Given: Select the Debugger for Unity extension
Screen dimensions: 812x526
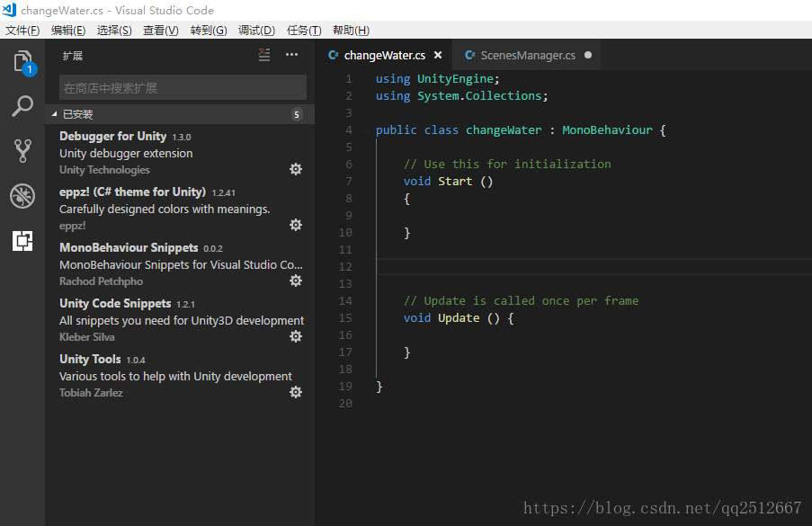Looking at the screenshot, I should pos(180,153).
